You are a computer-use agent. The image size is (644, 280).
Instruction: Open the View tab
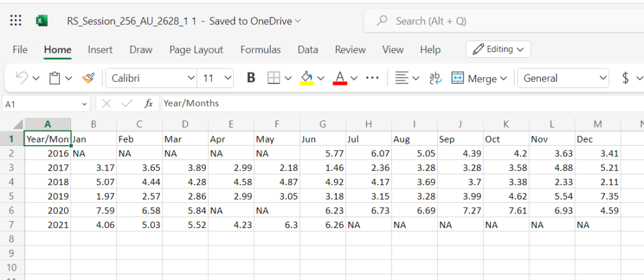tap(392, 50)
